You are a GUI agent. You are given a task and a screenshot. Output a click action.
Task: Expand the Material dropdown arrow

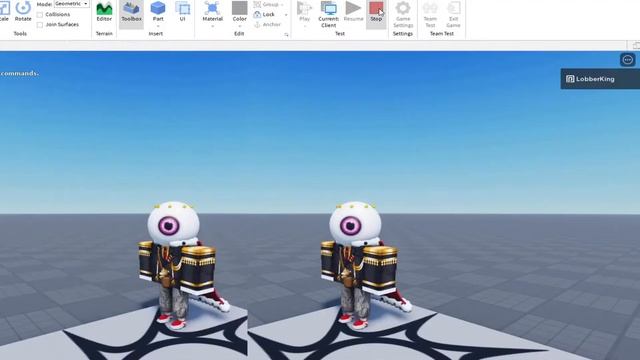click(x=212, y=27)
